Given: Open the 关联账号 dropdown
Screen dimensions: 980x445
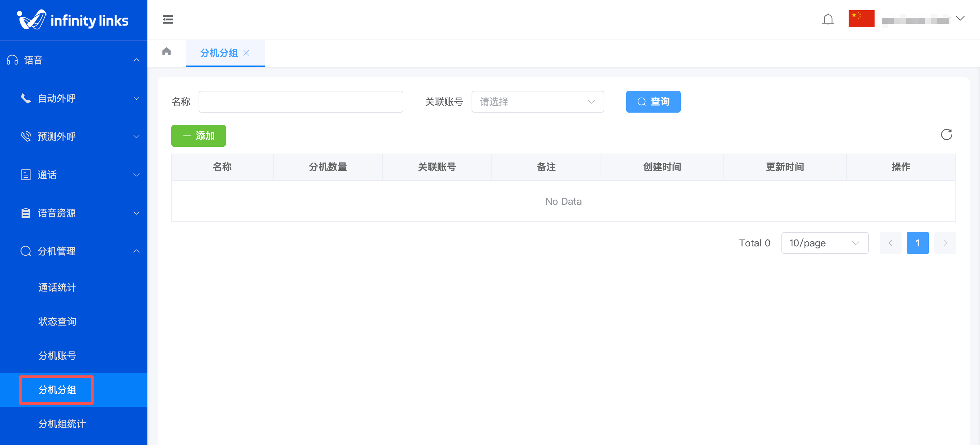Looking at the screenshot, I should 537,102.
